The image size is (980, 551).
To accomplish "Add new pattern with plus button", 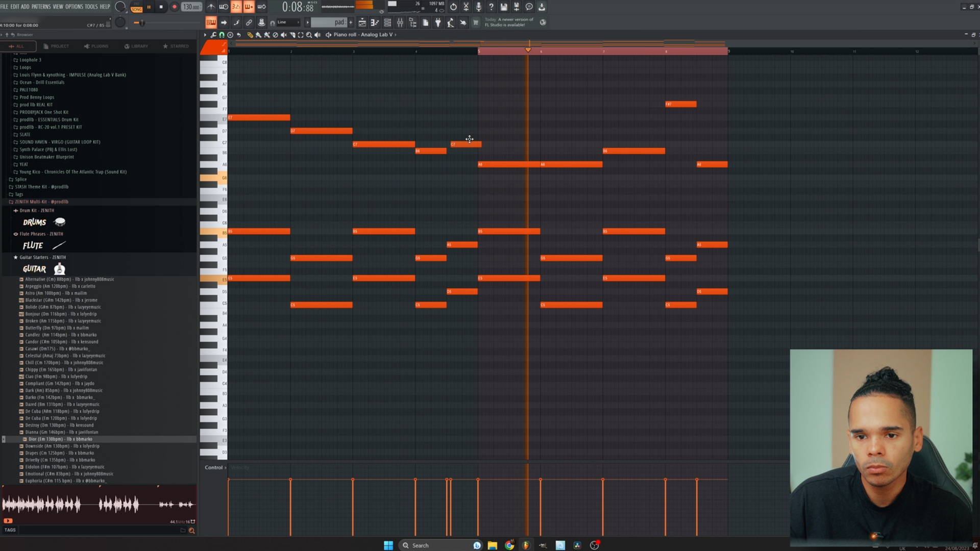I will point(351,22).
